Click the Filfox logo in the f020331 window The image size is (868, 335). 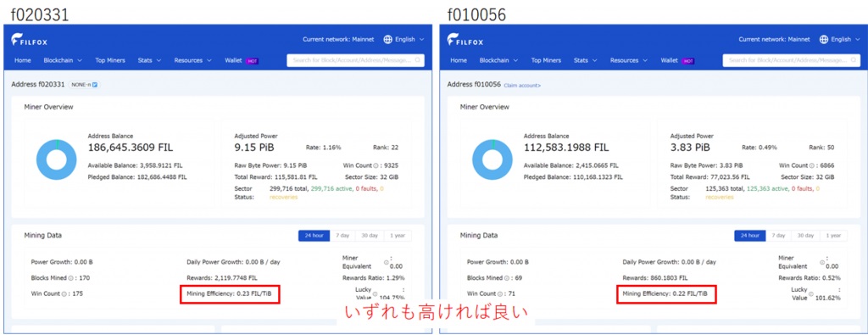point(29,40)
